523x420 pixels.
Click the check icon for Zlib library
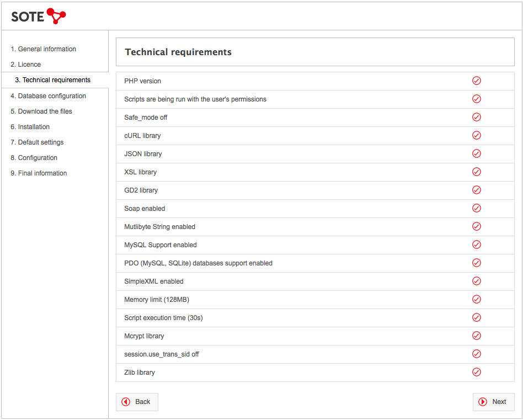click(476, 373)
